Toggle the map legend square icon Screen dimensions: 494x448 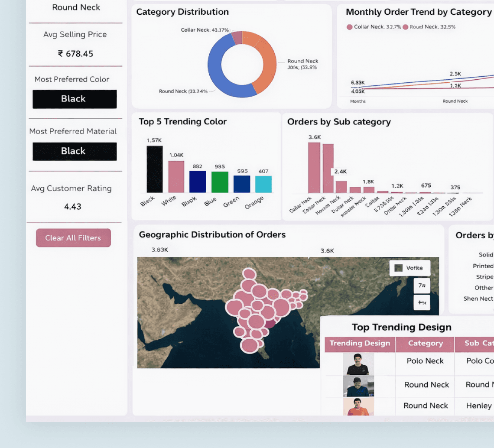click(399, 268)
